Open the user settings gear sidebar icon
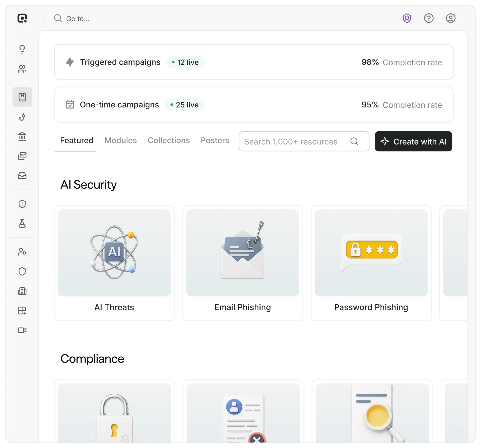Viewport: 481px width, 448px height. click(22, 252)
